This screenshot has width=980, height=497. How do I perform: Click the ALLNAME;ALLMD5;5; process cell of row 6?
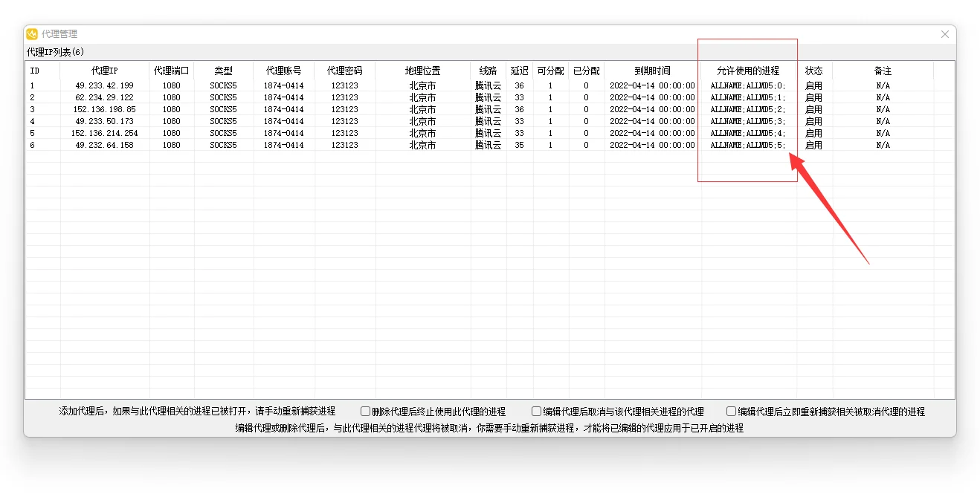[747, 145]
